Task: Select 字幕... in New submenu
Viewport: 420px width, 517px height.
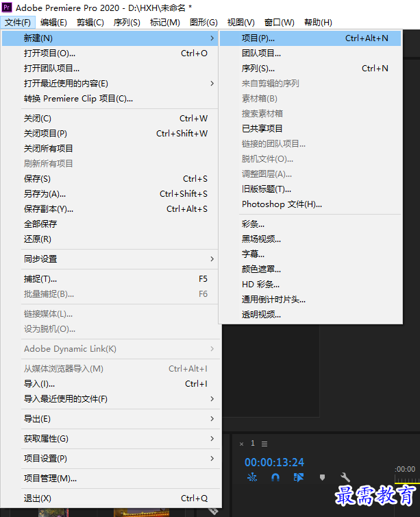Action: (310, 254)
